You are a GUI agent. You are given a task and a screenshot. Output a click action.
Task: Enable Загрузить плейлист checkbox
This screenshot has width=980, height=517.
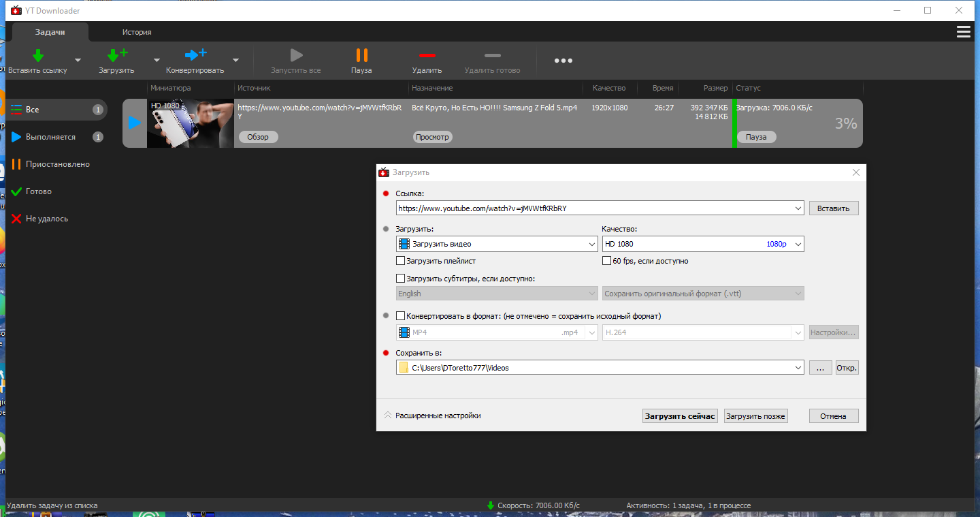coord(401,261)
